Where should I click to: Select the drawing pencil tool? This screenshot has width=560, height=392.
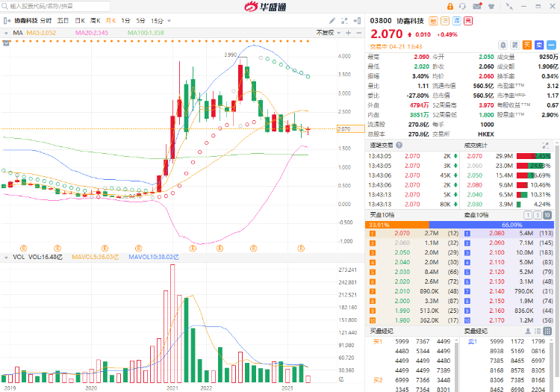pyautogui.click(x=332, y=21)
